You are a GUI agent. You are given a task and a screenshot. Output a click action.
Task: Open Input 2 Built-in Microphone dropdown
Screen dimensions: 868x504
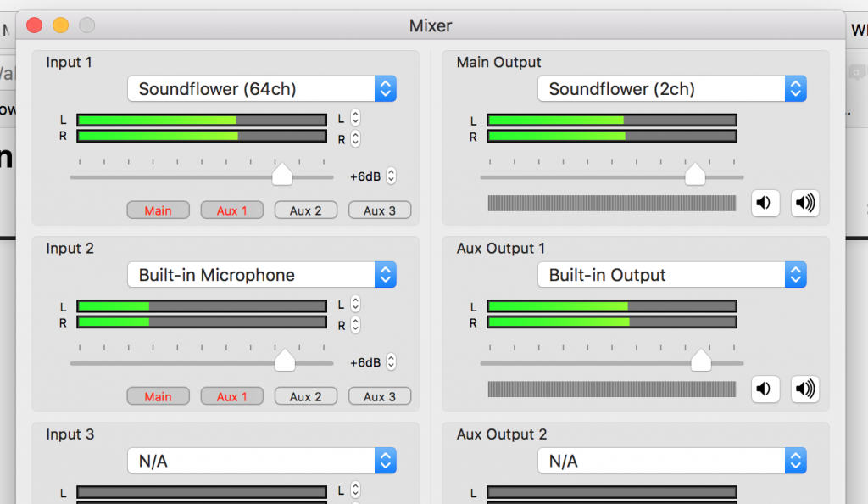(262, 275)
